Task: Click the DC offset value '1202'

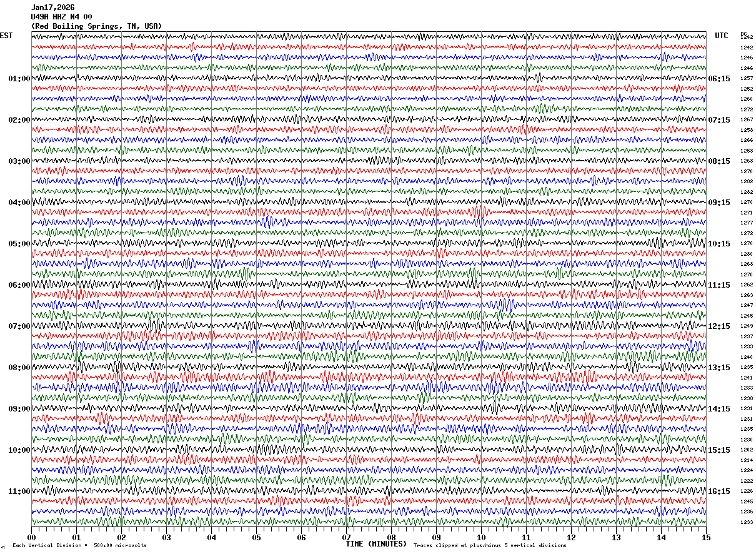Action: tap(747, 450)
